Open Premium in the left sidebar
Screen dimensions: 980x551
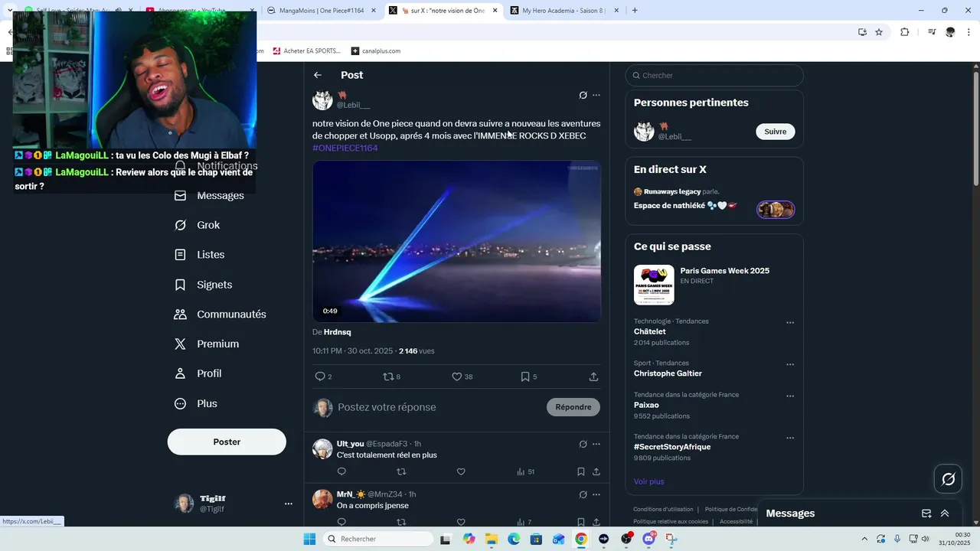click(x=206, y=344)
